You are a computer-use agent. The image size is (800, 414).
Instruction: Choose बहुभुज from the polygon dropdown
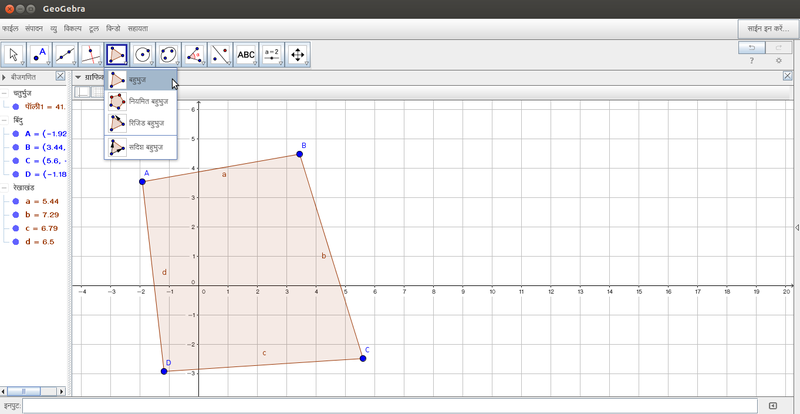pyautogui.click(x=141, y=80)
